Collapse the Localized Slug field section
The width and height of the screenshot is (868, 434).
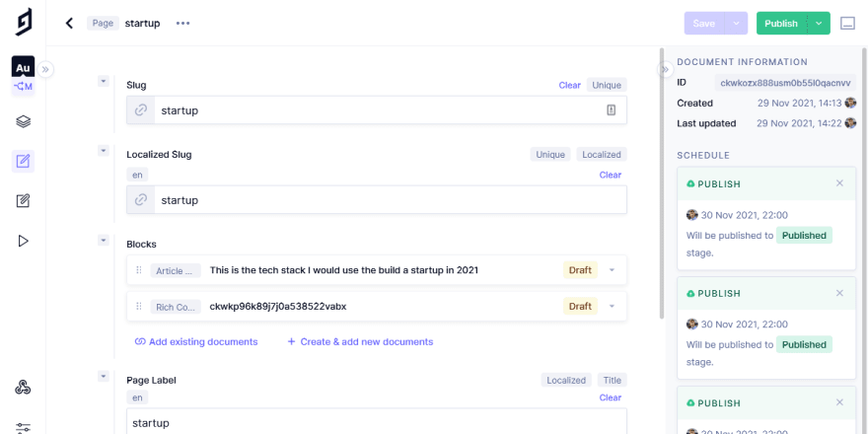point(103,151)
